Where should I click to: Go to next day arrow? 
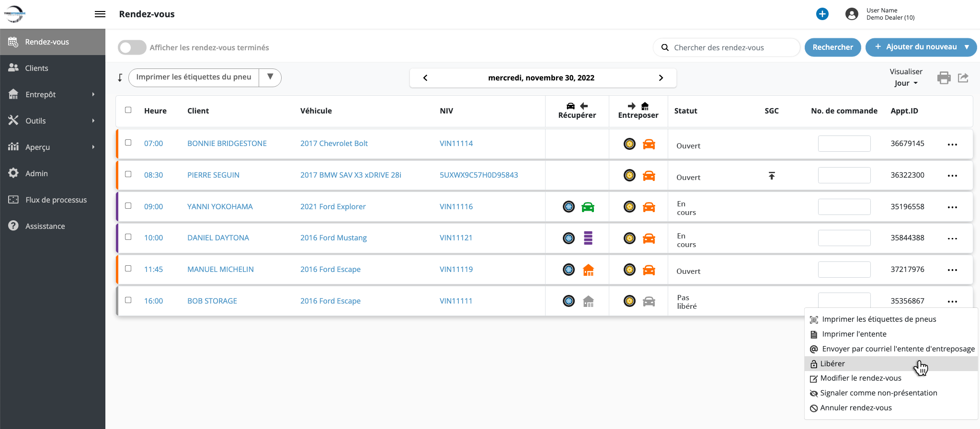pyautogui.click(x=661, y=78)
